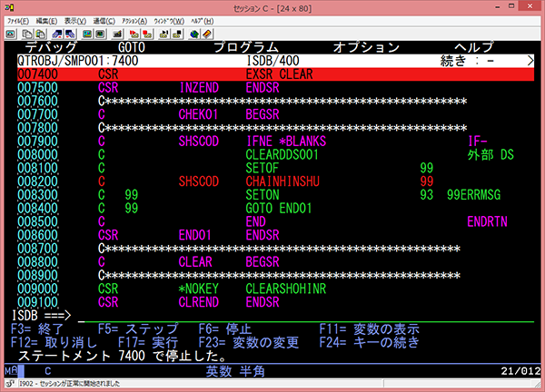Click the highlighted red statement line 007400
The image size is (545, 392).
[272, 74]
